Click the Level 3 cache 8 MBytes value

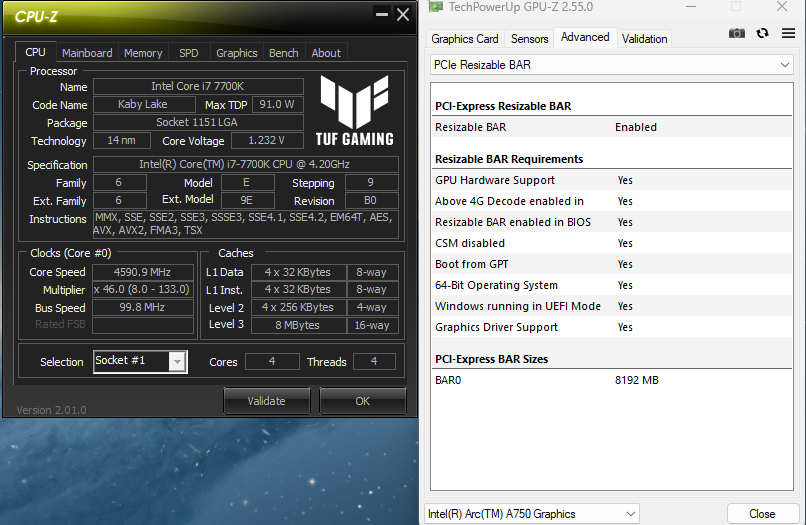298,325
